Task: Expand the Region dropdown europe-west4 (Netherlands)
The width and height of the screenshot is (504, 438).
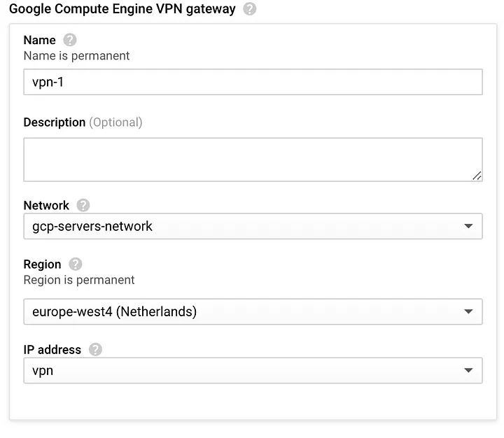Action: pyautogui.click(x=253, y=312)
